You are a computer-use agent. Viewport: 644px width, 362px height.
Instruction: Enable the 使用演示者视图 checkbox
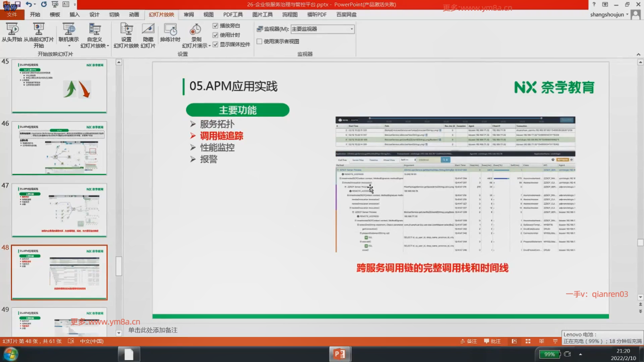pos(259,42)
